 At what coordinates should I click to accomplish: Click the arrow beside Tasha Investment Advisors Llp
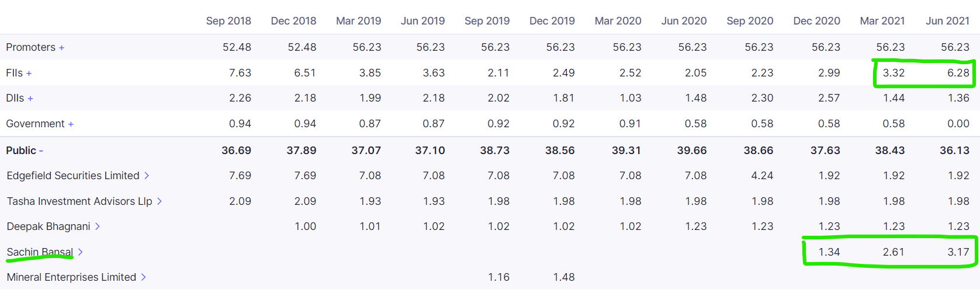pos(159,201)
